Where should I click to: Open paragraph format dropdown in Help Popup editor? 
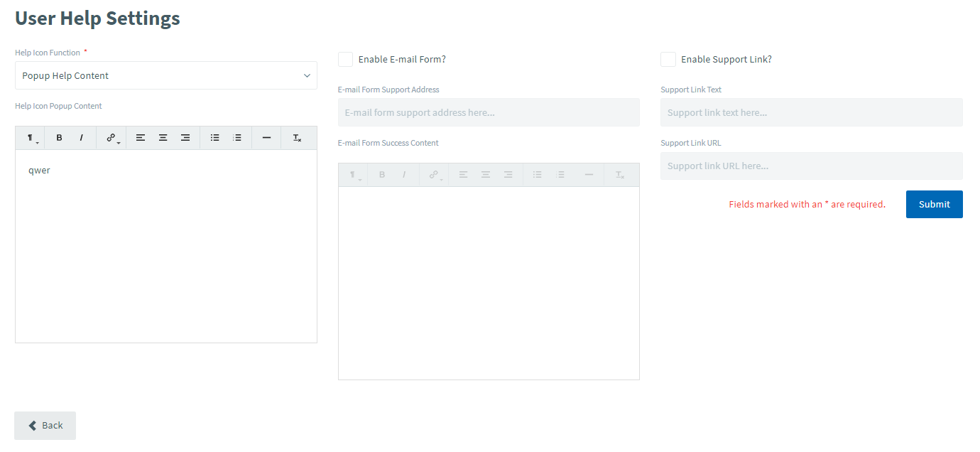click(31, 138)
